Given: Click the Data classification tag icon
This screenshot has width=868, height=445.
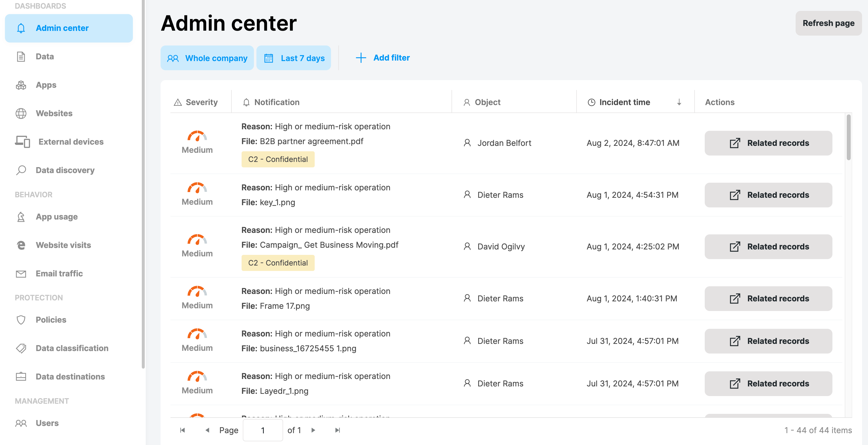Looking at the screenshot, I should pos(21,348).
